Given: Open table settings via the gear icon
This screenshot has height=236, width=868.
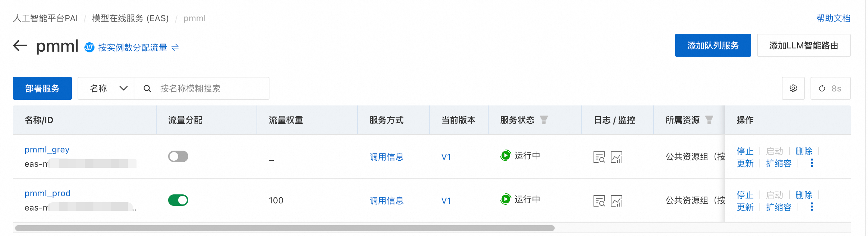Looking at the screenshot, I should pyautogui.click(x=793, y=88).
